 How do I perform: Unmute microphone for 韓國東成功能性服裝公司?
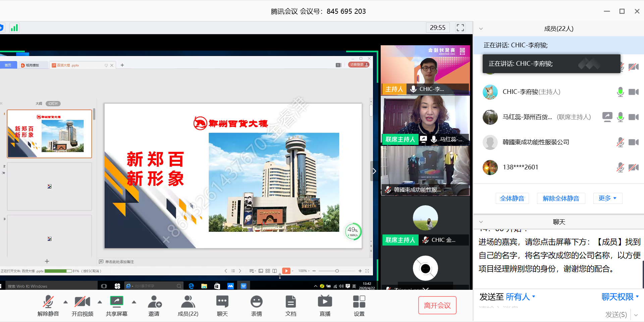coord(621,142)
